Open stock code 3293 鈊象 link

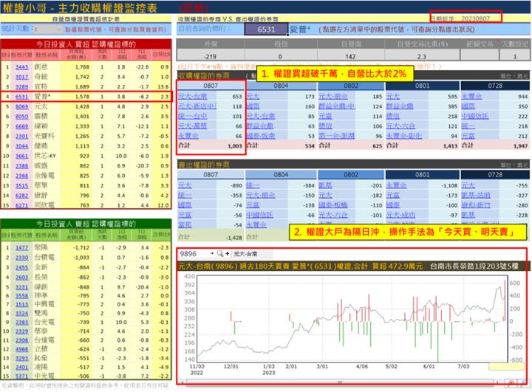21,358
